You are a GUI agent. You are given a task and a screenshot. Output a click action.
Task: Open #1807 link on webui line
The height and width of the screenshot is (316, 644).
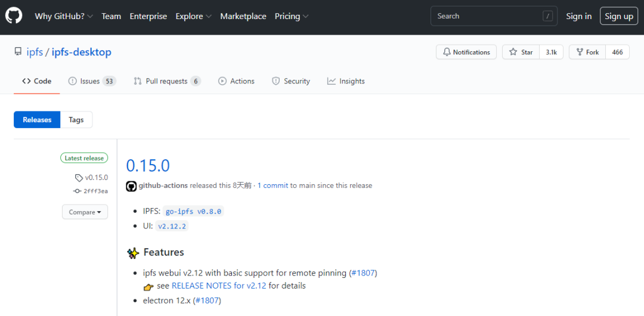(x=363, y=273)
